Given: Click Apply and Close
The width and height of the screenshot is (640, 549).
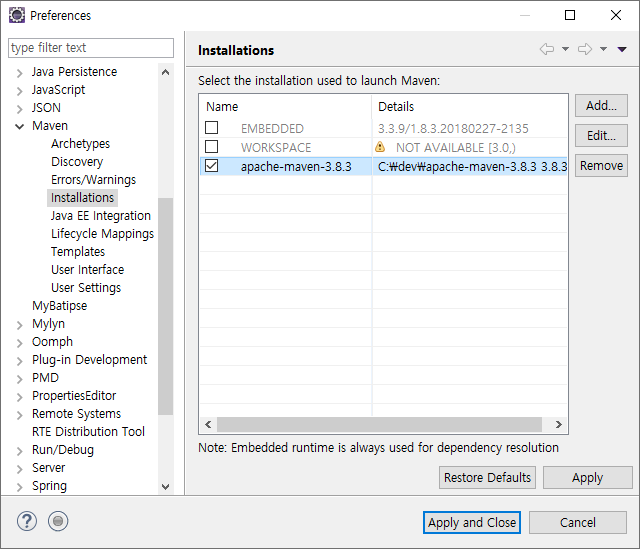Looking at the screenshot, I should click(472, 522).
